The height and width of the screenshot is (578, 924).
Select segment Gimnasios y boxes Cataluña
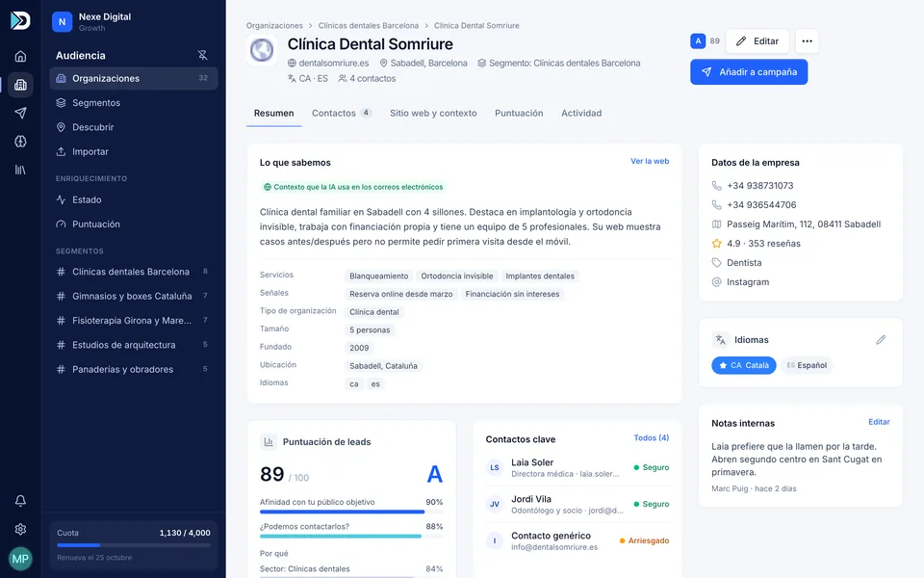point(134,296)
